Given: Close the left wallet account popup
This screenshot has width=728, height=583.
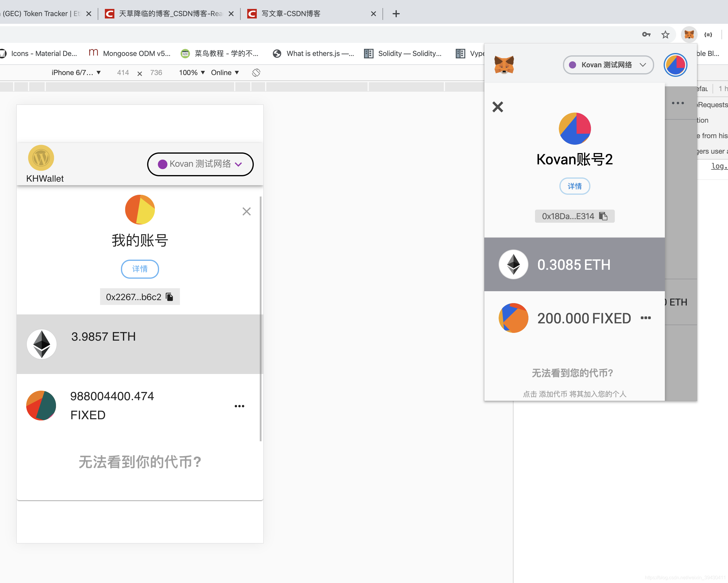Looking at the screenshot, I should pyautogui.click(x=246, y=211).
